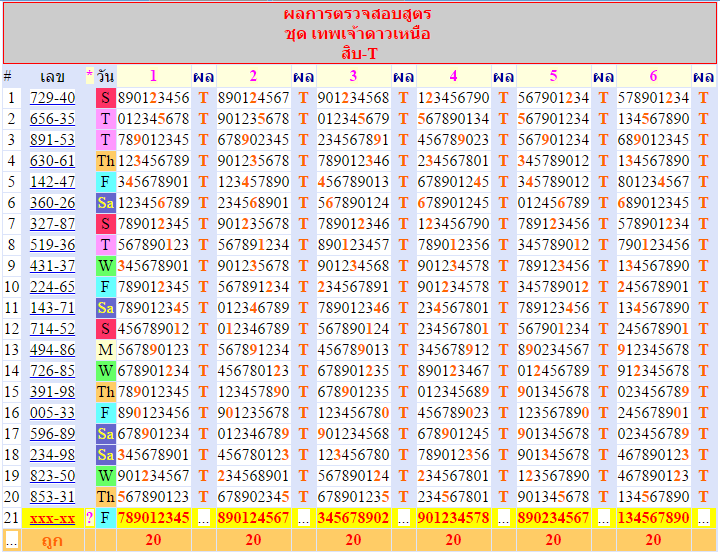Open the 142-47 number link

click(52, 182)
